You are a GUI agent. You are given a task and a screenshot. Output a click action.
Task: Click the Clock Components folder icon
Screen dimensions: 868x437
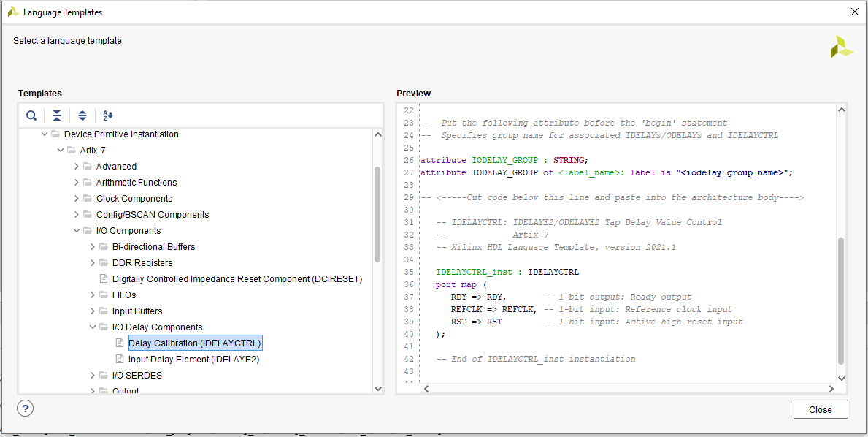tap(88, 198)
